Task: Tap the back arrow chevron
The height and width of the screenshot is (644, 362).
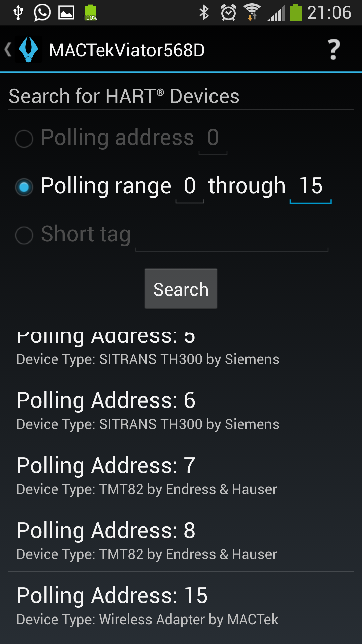Action: 8,50
